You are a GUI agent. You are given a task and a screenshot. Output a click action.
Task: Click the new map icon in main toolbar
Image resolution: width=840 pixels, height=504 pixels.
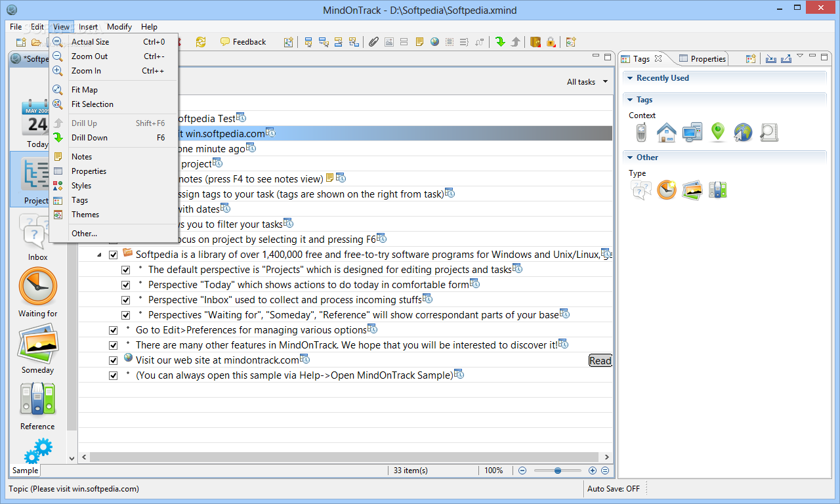pyautogui.click(x=21, y=42)
